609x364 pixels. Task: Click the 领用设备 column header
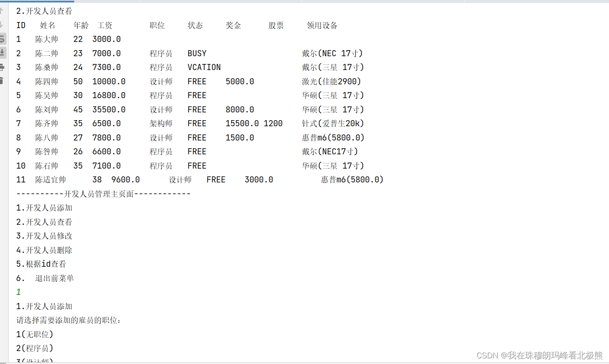pos(322,25)
